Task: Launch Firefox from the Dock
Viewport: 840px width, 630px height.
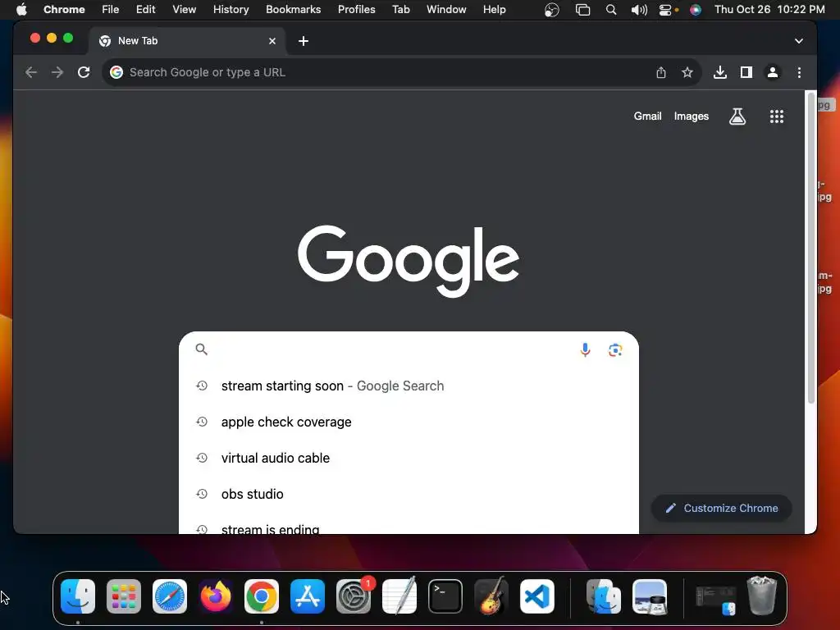Action: [x=216, y=596]
